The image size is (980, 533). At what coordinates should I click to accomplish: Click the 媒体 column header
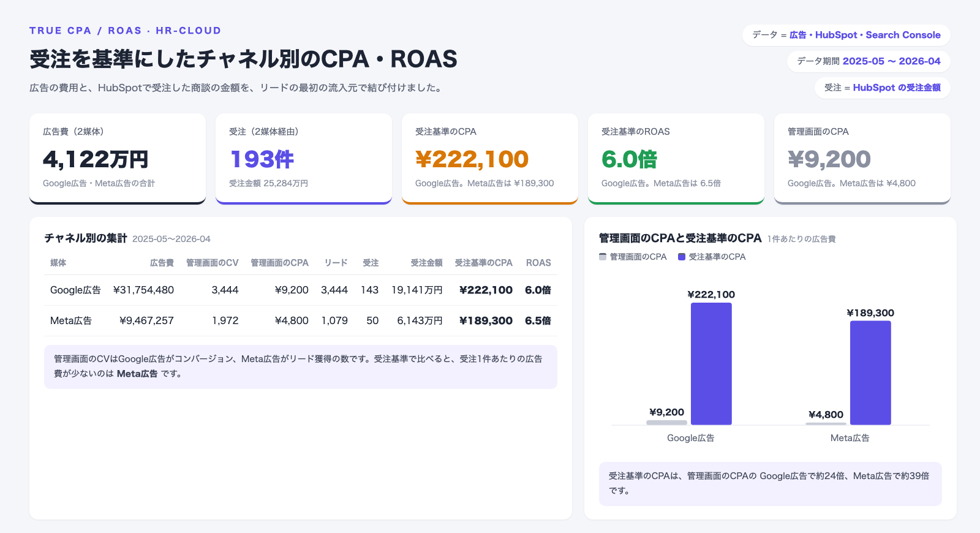point(58,263)
